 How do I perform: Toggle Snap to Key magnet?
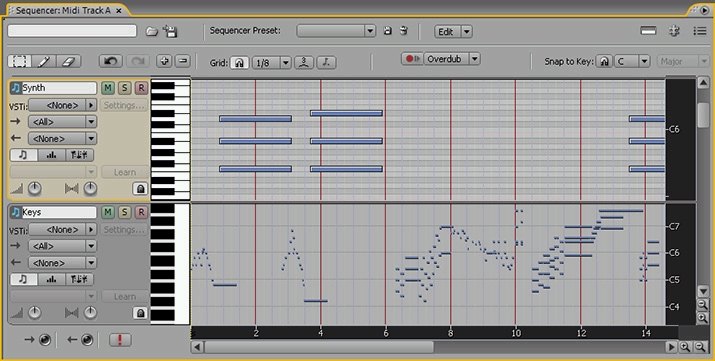tap(604, 61)
